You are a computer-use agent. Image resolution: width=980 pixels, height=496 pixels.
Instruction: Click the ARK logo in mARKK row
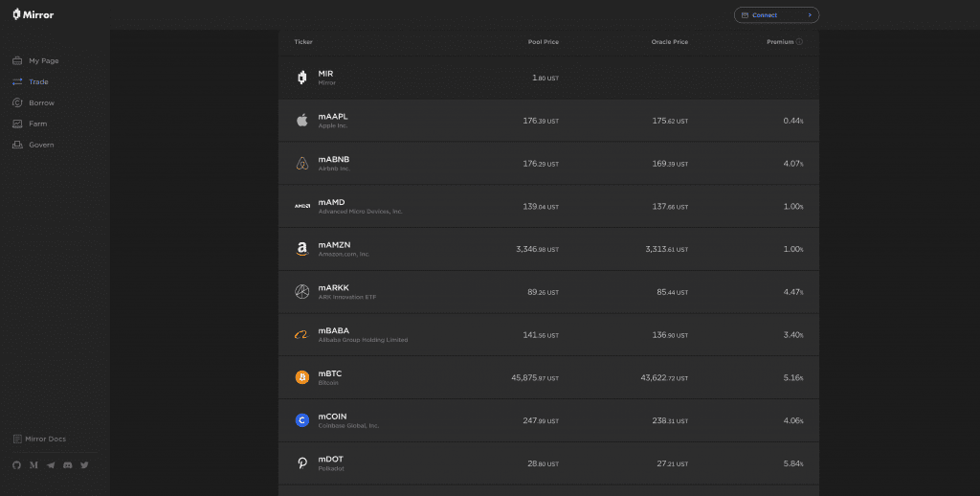pyautogui.click(x=301, y=291)
